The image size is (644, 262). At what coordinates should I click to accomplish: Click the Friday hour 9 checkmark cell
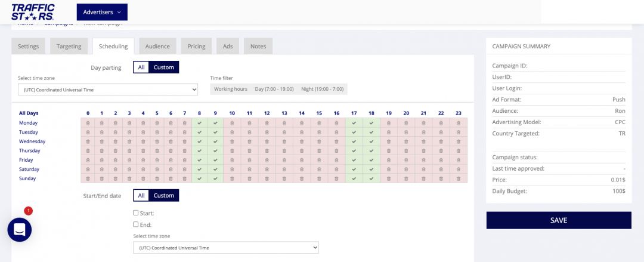tap(215, 160)
